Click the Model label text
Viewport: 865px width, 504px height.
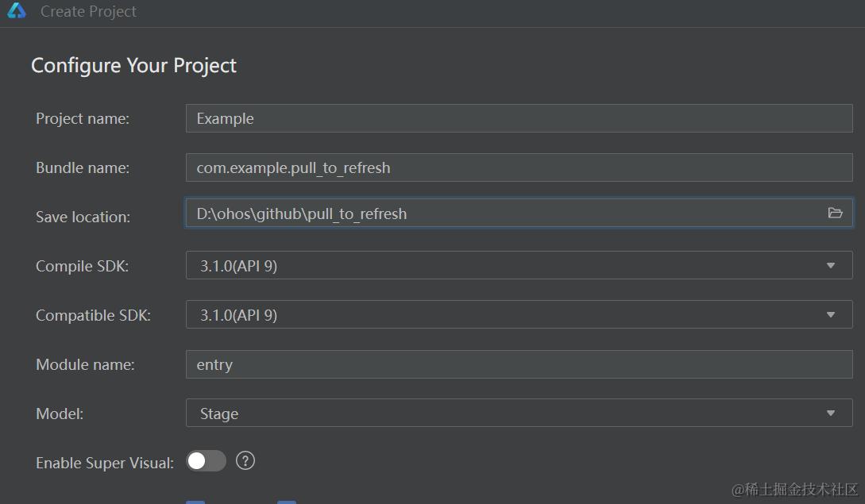point(60,414)
